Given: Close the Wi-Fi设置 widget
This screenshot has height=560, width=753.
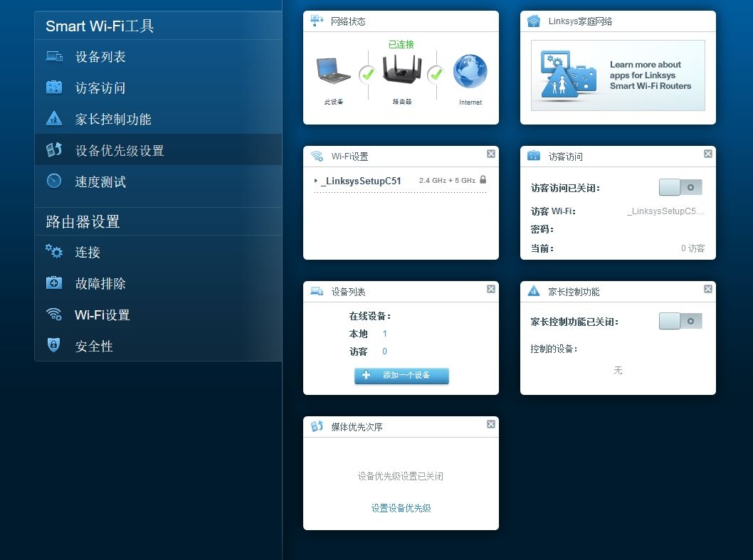Looking at the screenshot, I should tap(491, 154).
